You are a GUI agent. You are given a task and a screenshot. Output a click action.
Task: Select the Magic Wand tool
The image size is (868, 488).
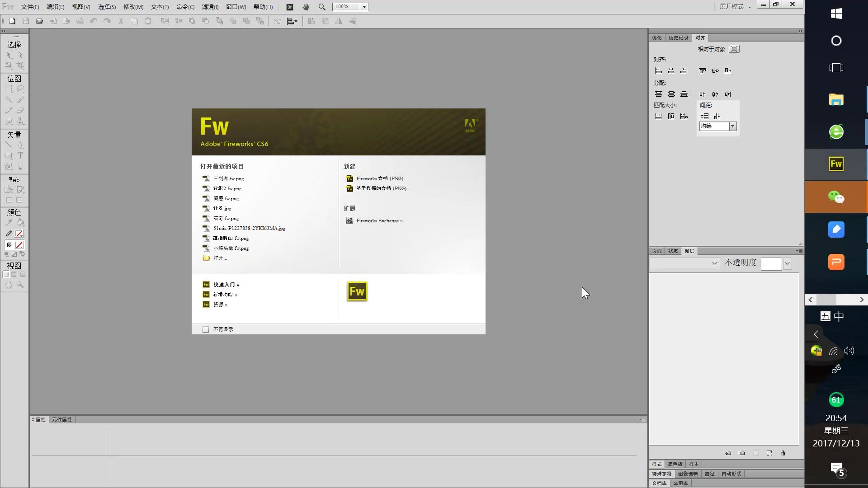[x=9, y=99]
